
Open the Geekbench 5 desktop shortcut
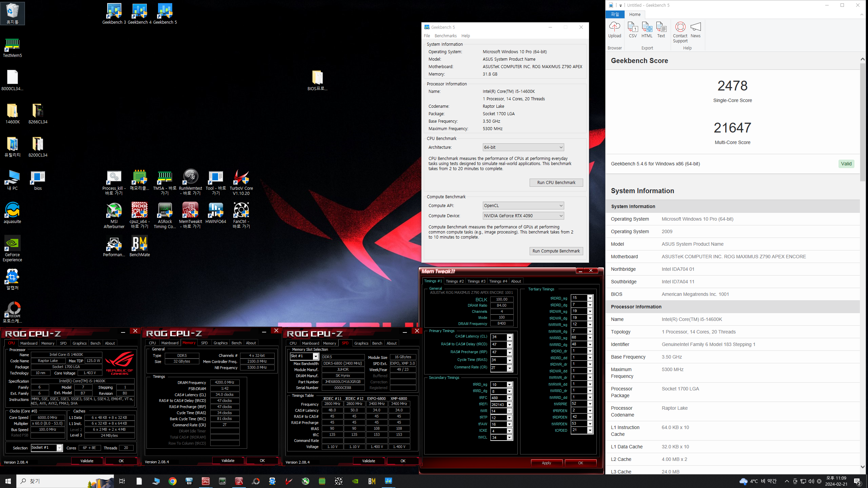pos(165,14)
